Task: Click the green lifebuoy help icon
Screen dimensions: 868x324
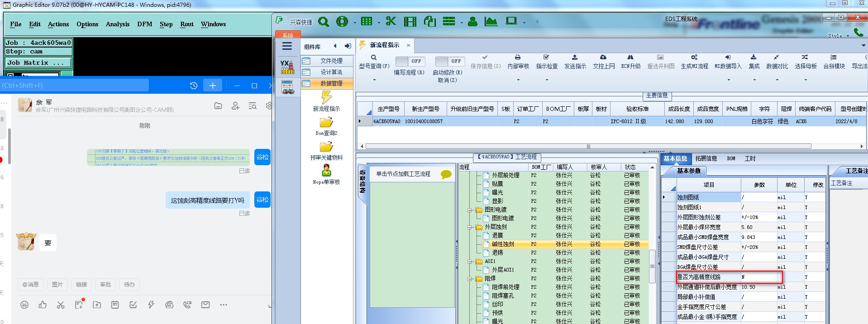Action: pyautogui.click(x=342, y=21)
